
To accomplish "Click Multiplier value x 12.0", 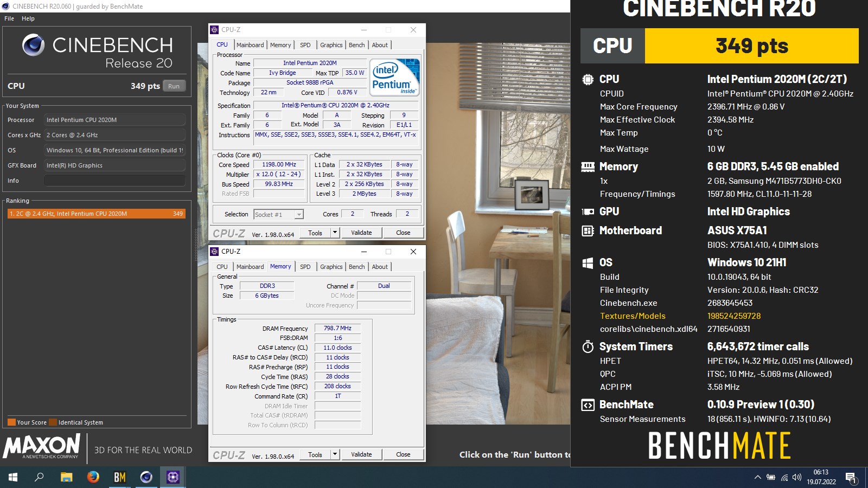I will pos(279,175).
